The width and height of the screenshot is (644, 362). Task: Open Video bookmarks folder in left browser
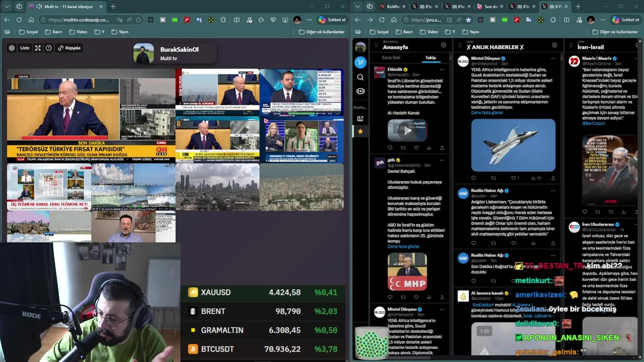pyautogui.click(x=78, y=32)
